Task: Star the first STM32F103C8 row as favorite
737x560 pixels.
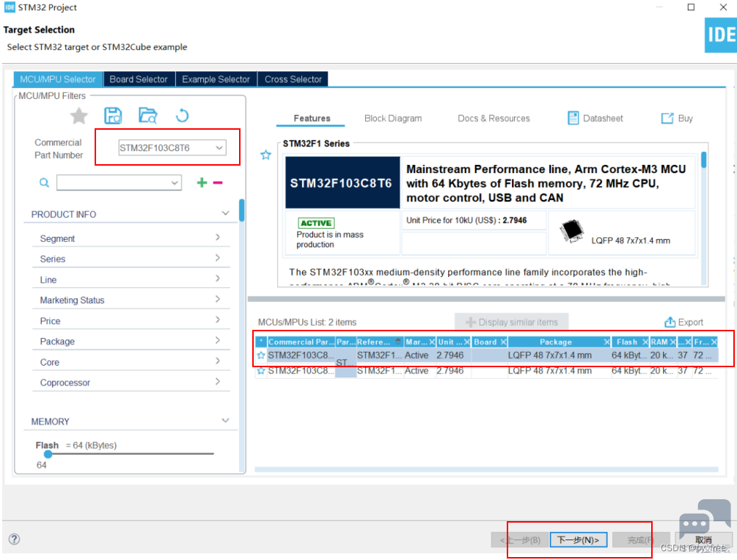Action: [261, 355]
